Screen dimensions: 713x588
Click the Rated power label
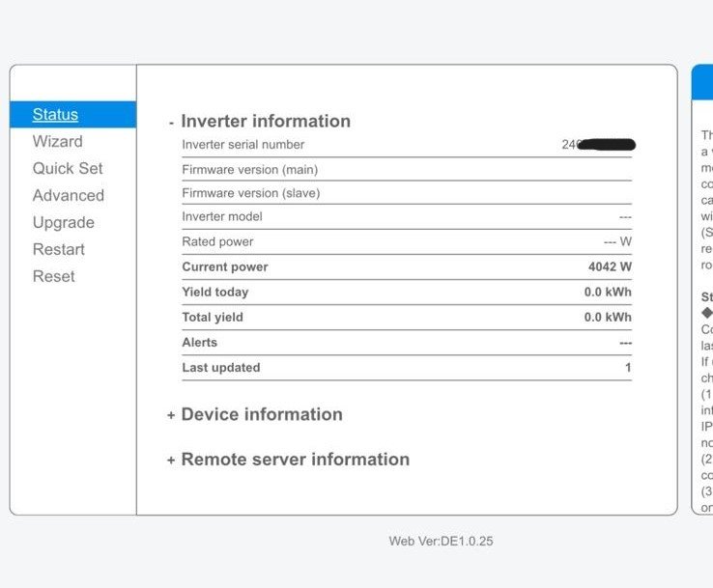(x=217, y=241)
